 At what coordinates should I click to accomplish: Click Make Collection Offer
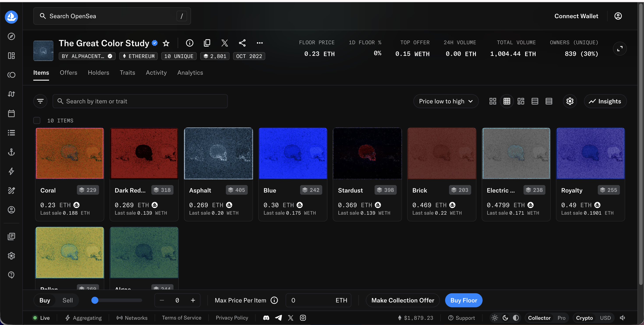click(403, 300)
